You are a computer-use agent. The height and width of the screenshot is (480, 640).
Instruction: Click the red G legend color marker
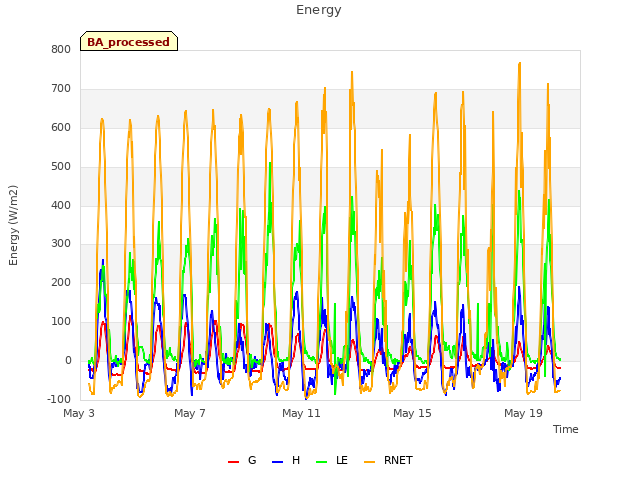tap(233, 462)
